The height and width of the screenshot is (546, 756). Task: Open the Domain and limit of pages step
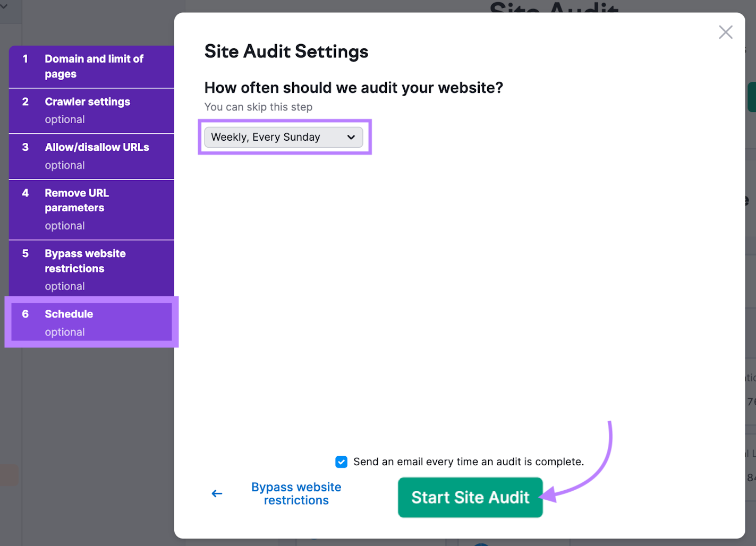point(91,66)
